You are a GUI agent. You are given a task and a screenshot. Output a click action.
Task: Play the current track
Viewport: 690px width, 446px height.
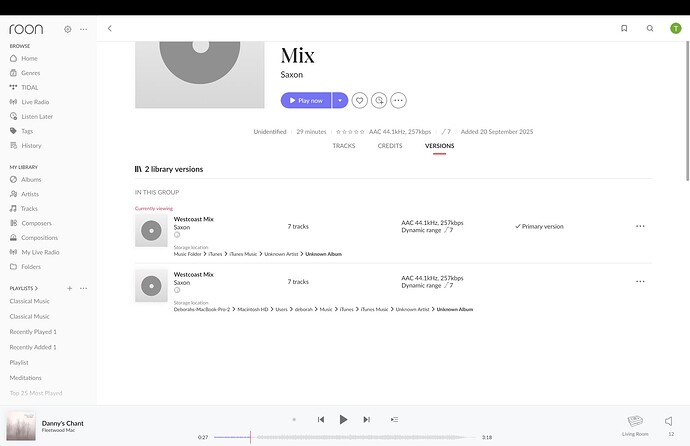(343, 420)
